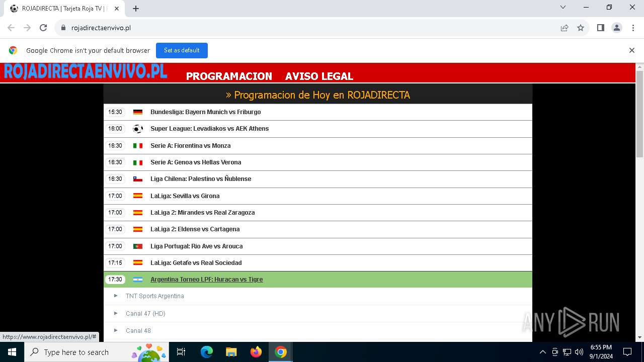Click the Argentine flag on Huracan row
644x362 pixels.
tap(138, 280)
